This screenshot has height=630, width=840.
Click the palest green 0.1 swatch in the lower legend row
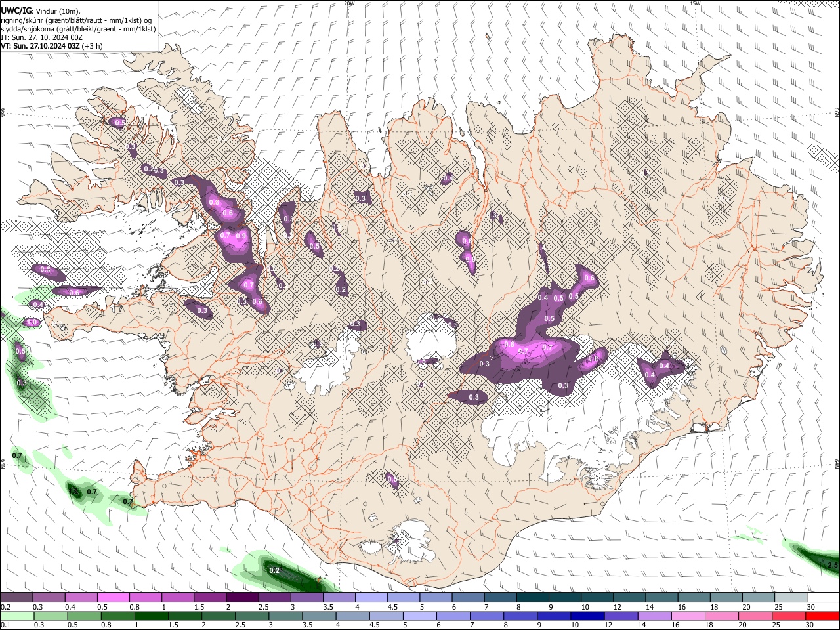point(17,616)
